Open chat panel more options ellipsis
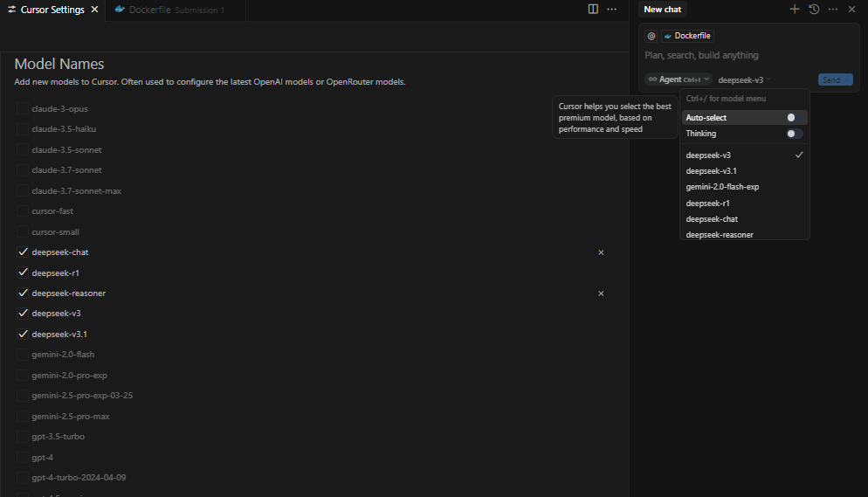The height and width of the screenshot is (497, 868). pos(832,9)
